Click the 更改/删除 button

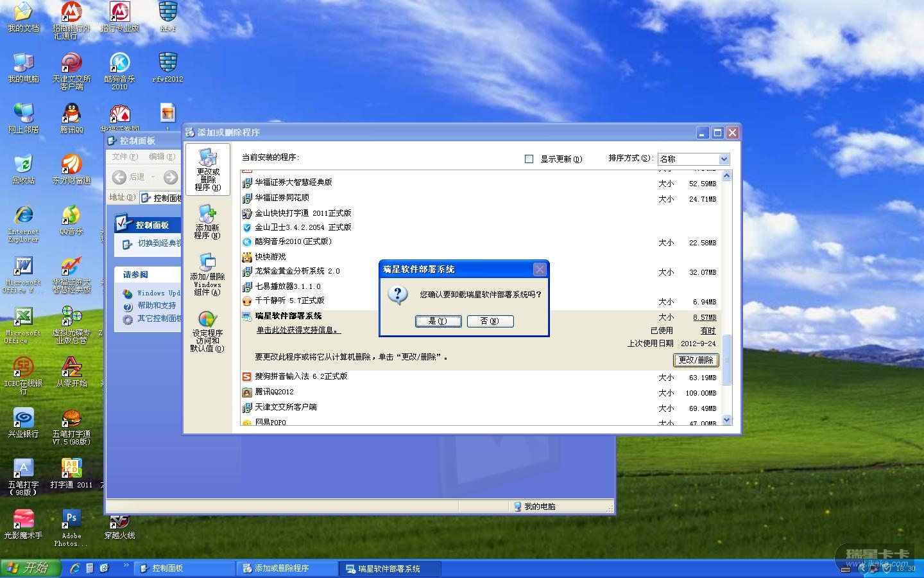[696, 360]
